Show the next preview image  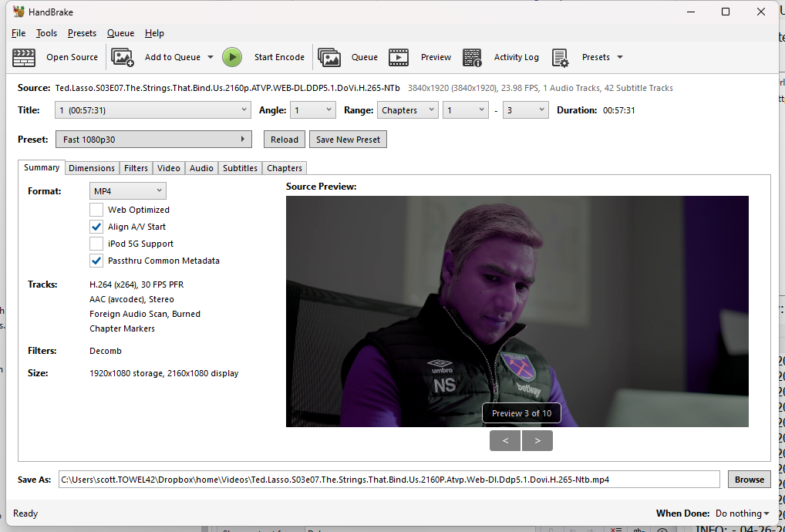[x=537, y=440]
